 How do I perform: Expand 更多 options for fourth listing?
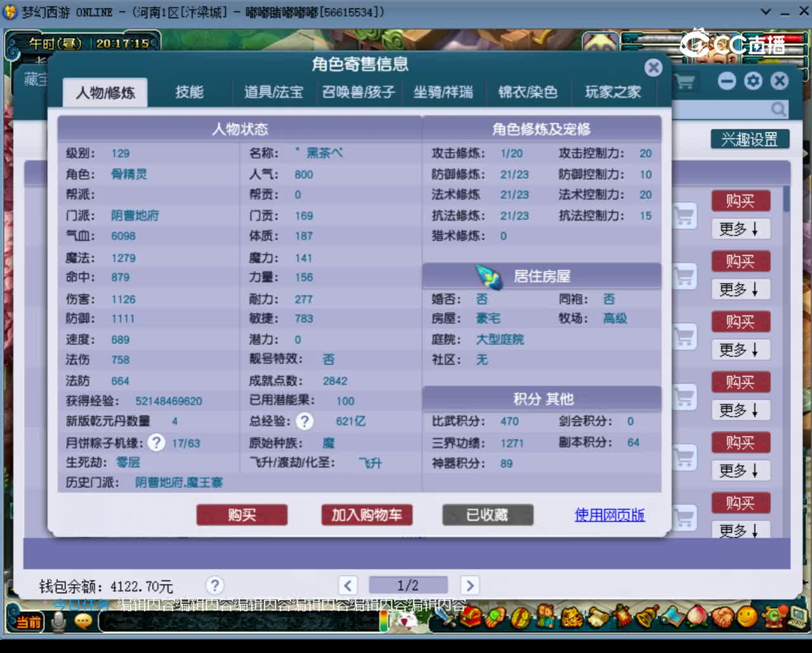coord(740,410)
